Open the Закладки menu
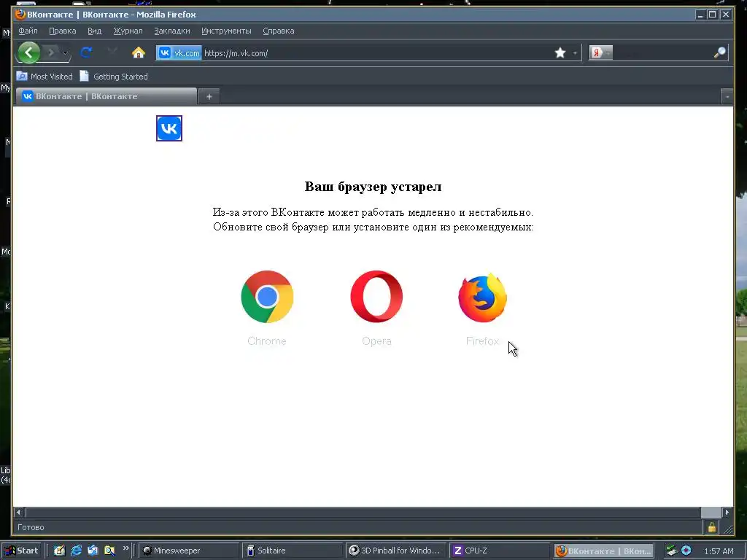The width and height of the screenshot is (747, 560). (172, 31)
